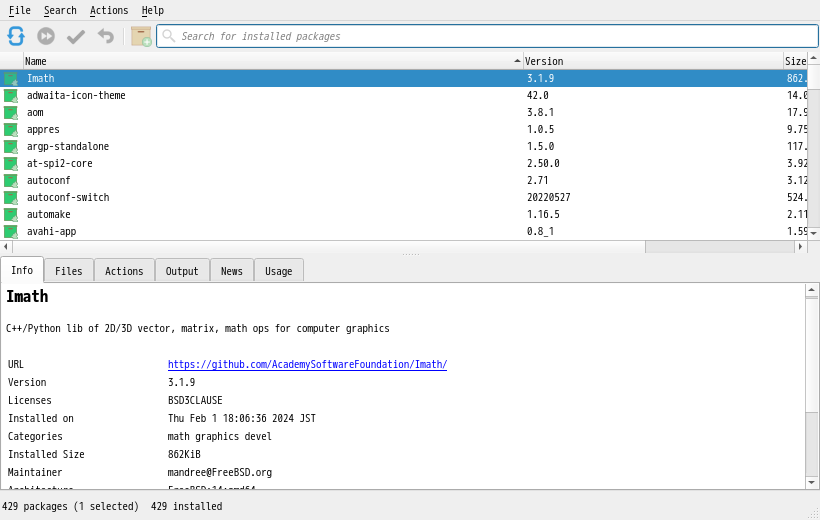Open the Imath GitHub URL link
Image resolution: width=820 pixels, height=520 pixels.
tap(308, 364)
